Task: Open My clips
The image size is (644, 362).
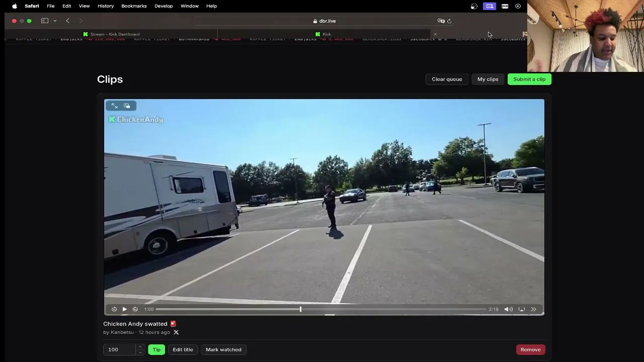Action: click(488, 79)
